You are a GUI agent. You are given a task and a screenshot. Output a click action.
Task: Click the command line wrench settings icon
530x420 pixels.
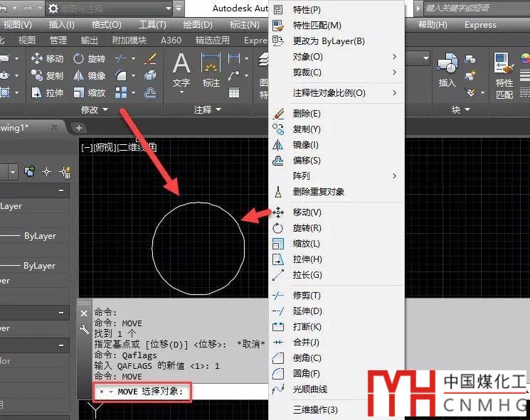[x=84, y=330]
